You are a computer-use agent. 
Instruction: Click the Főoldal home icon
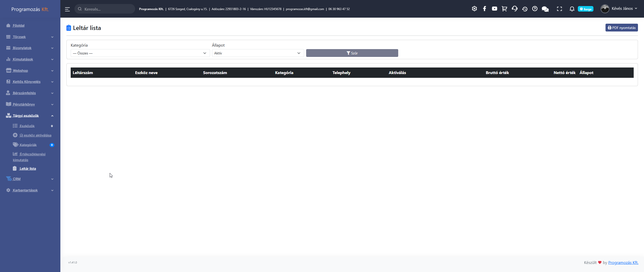click(8, 25)
